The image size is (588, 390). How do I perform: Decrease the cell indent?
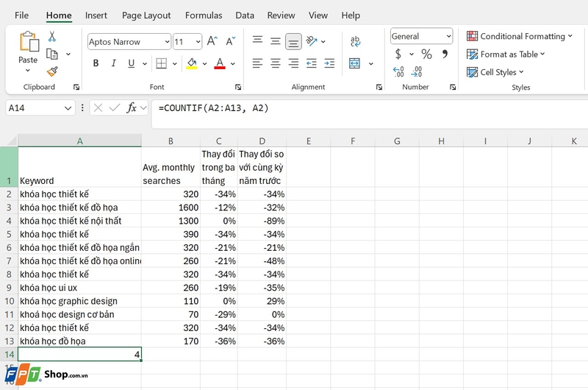[312, 63]
